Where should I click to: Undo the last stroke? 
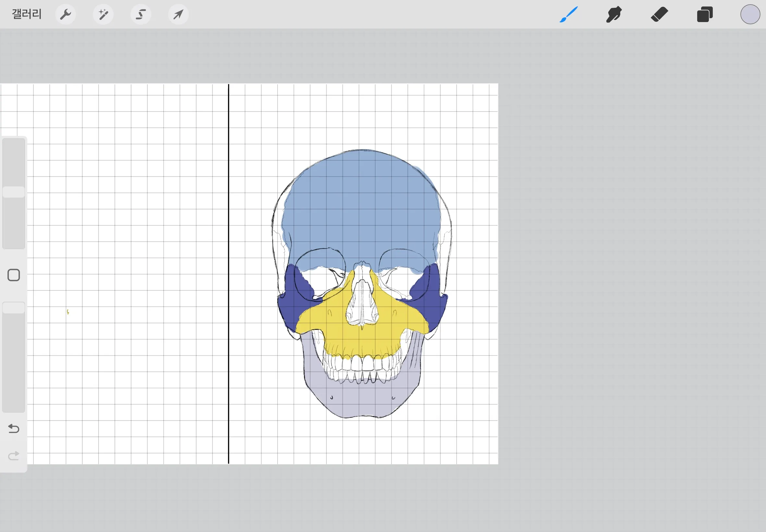(x=14, y=428)
